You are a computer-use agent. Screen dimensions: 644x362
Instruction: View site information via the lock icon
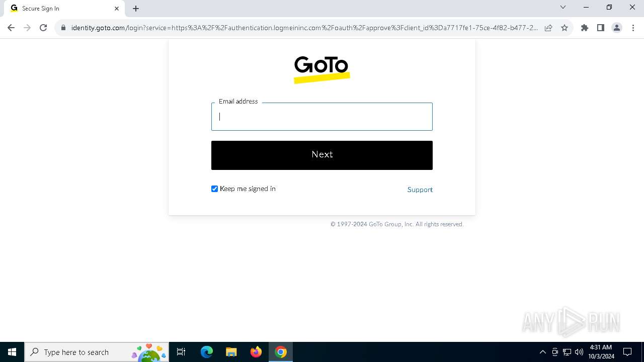(63, 28)
